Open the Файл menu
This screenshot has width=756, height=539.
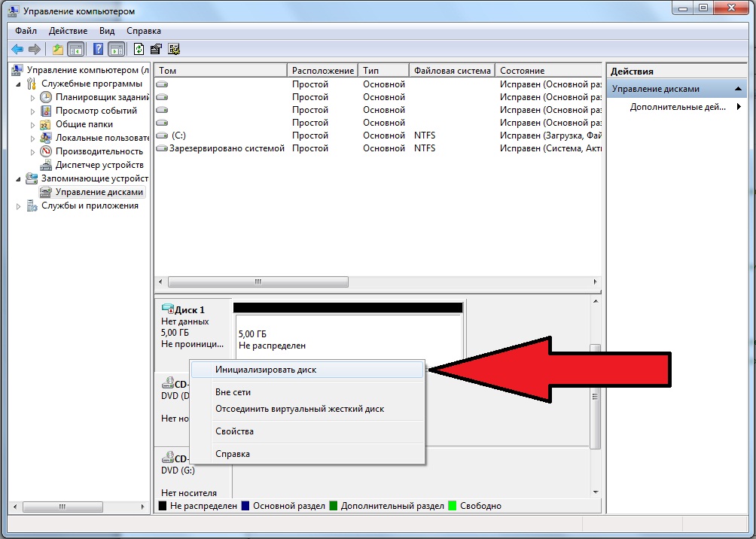26,31
